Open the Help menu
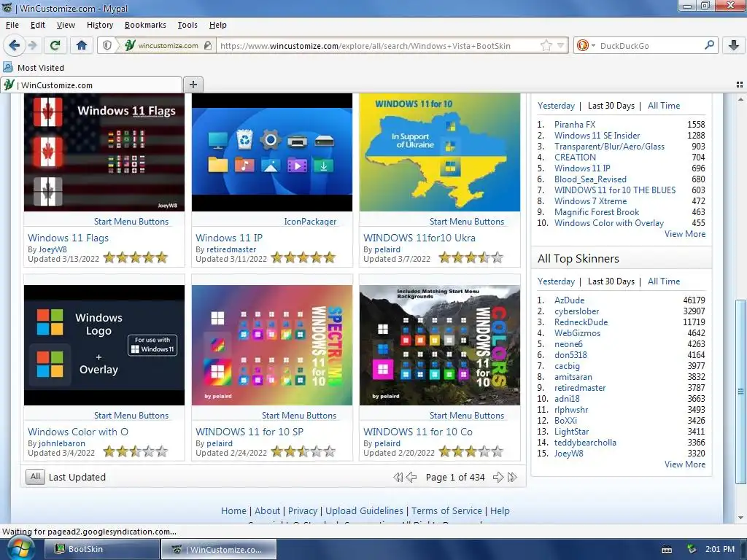The width and height of the screenshot is (747, 560). 217,25
